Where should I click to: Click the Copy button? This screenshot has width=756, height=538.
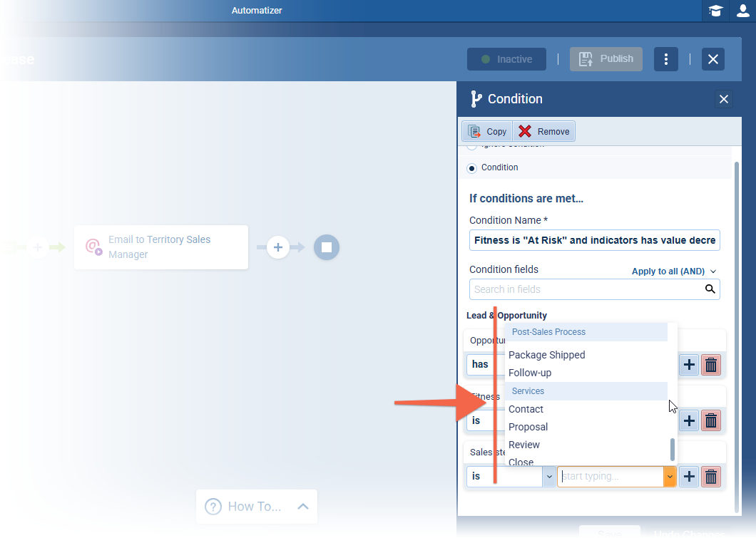[488, 131]
